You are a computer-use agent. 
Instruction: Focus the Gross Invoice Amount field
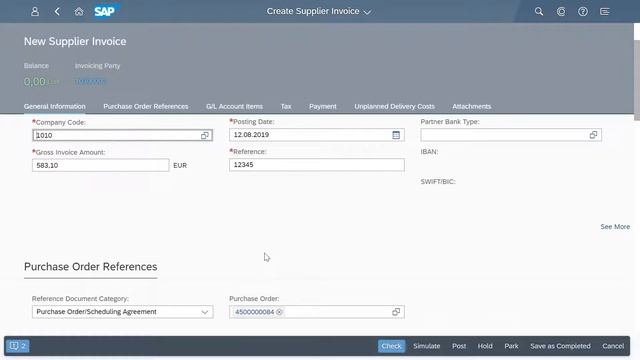[x=100, y=165]
